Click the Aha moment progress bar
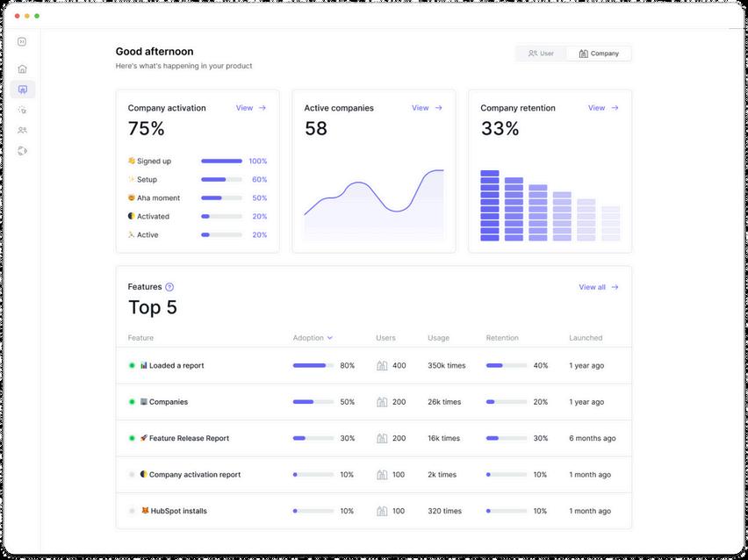The height and width of the screenshot is (560, 748). coord(221,198)
